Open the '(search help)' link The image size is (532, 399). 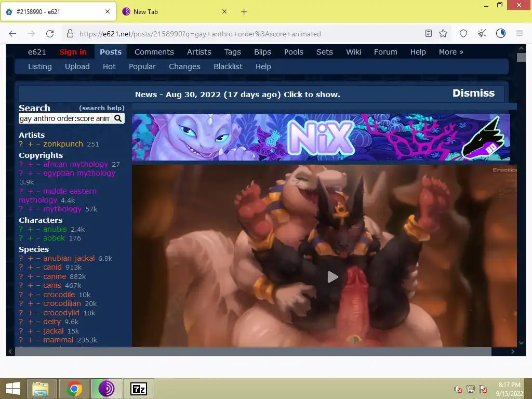(x=102, y=108)
